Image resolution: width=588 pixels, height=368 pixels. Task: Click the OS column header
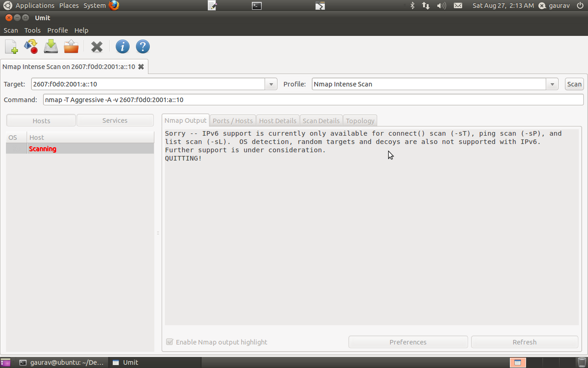click(17, 138)
